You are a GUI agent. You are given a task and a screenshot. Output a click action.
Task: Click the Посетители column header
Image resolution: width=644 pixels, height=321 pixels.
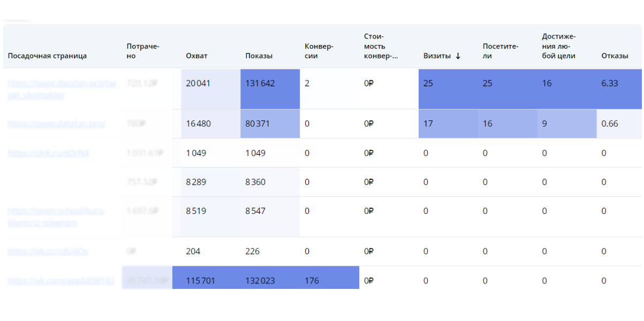click(x=500, y=51)
